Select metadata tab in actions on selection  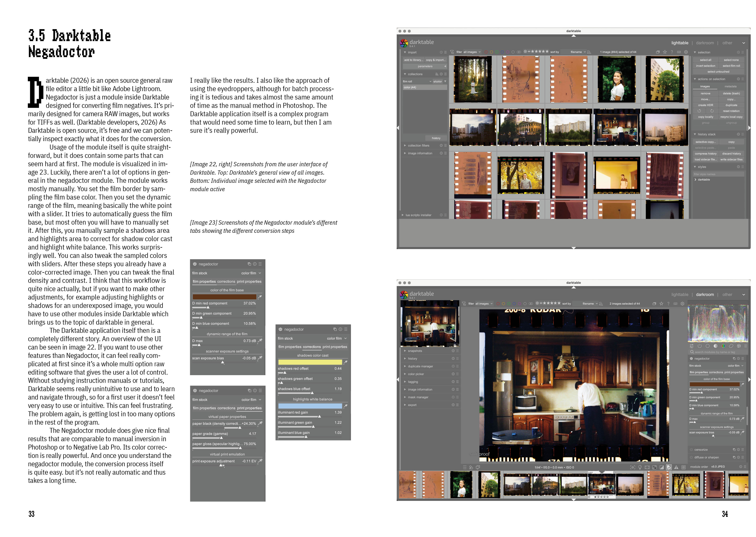point(731,86)
